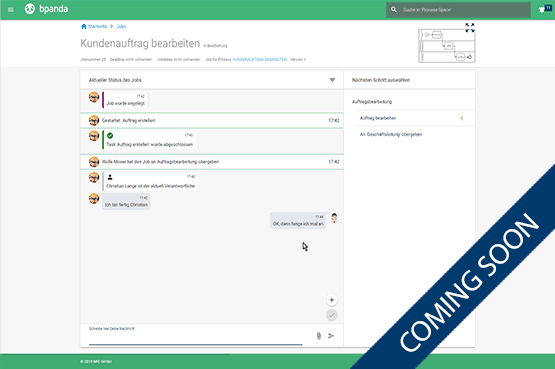Click the round checkmark complete button
The image size is (555, 369).
pyautogui.click(x=332, y=315)
